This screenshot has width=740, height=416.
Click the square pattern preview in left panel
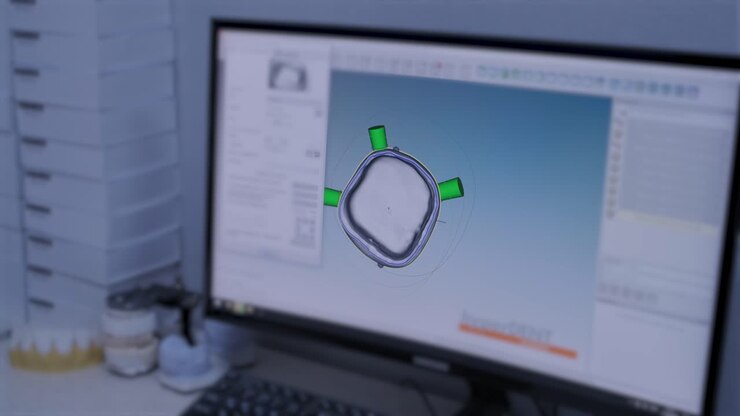[305, 230]
